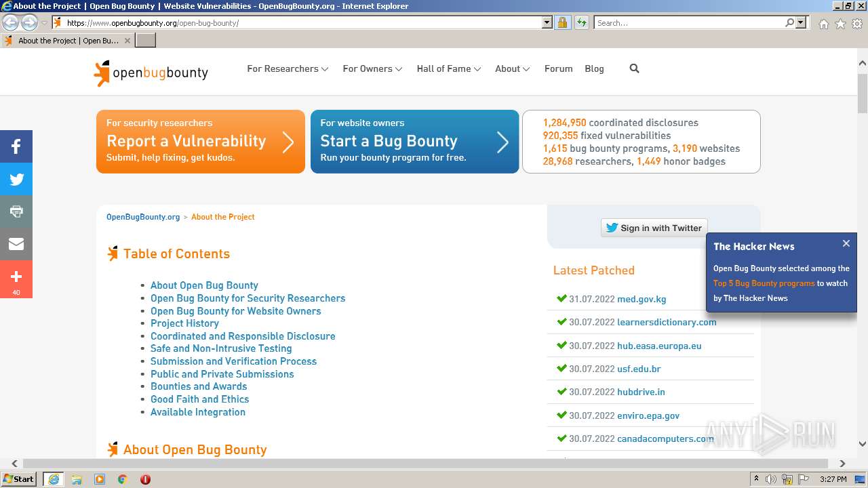Viewport: 868px width, 488px height.
Task: Open Top 5 Bug Bounty programs link
Action: [x=764, y=283]
